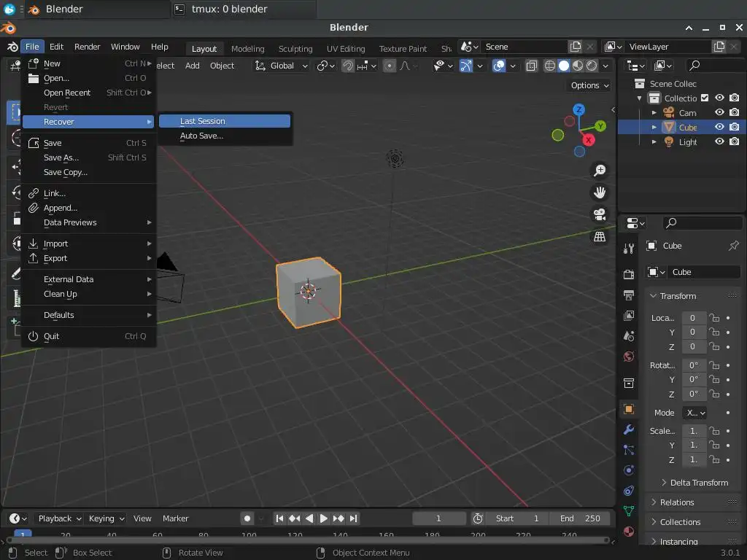Toggle X-ray viewport button
Viewport: 747px width, 560px height.
(x=531, y=66)
